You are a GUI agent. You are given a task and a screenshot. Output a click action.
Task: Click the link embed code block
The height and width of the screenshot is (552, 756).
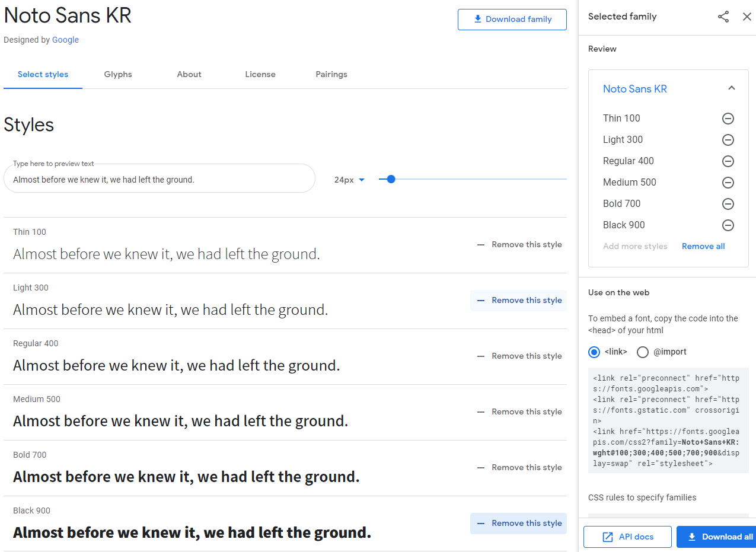tap(668, 420)
